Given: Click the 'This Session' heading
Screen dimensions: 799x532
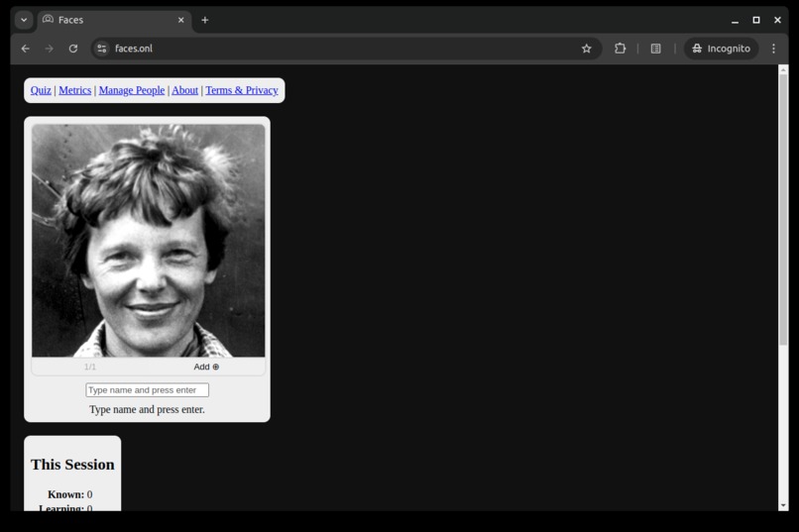Looking at the screenshot, I should (72, 465).
